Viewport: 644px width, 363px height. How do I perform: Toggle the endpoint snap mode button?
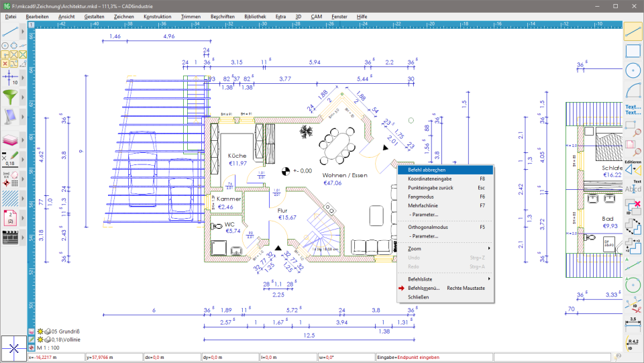[5, 54]
